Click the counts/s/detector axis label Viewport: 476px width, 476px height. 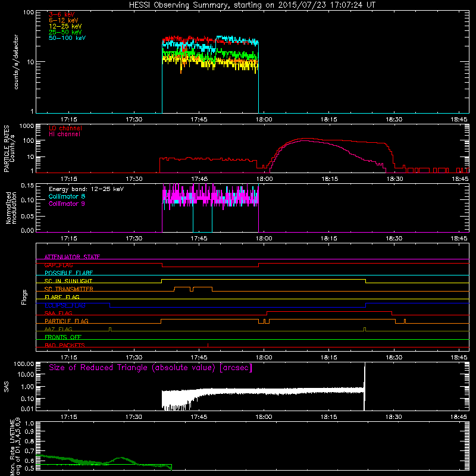pyautogui.click(x=16, y=62)
